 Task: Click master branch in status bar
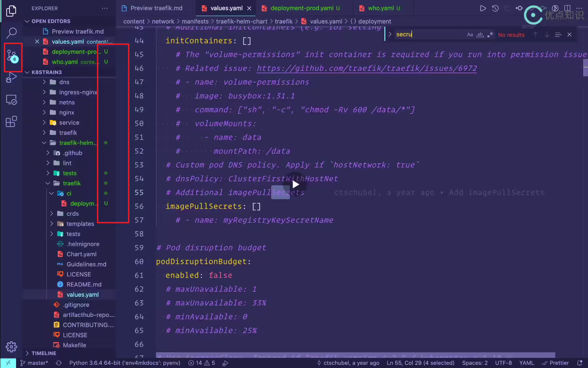coord(34,363)
